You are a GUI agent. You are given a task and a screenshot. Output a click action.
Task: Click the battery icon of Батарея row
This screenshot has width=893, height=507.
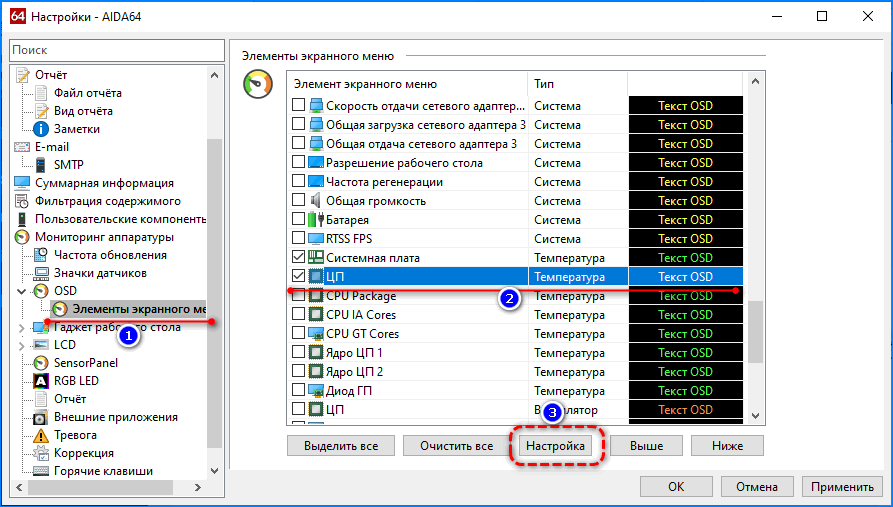pos(316,219)
